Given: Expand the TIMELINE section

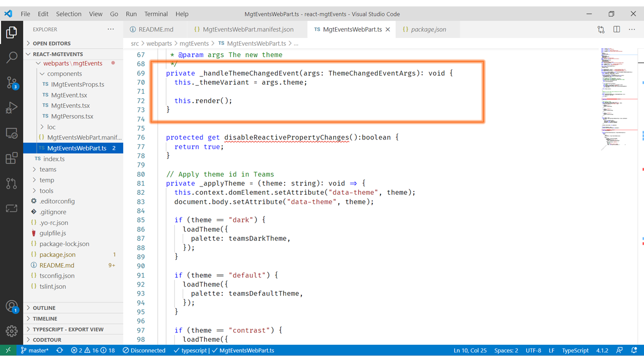Looking at the screenshot, I should click(45, 319).
